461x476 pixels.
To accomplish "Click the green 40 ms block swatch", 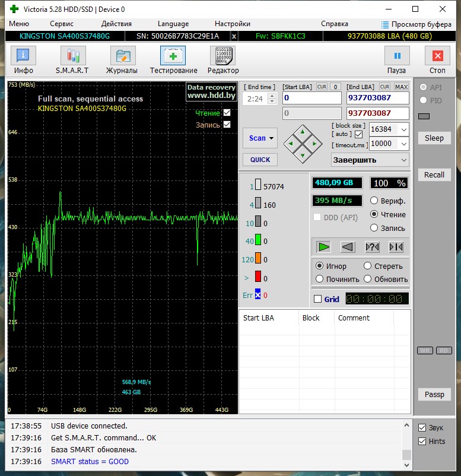I will point(258,240).
